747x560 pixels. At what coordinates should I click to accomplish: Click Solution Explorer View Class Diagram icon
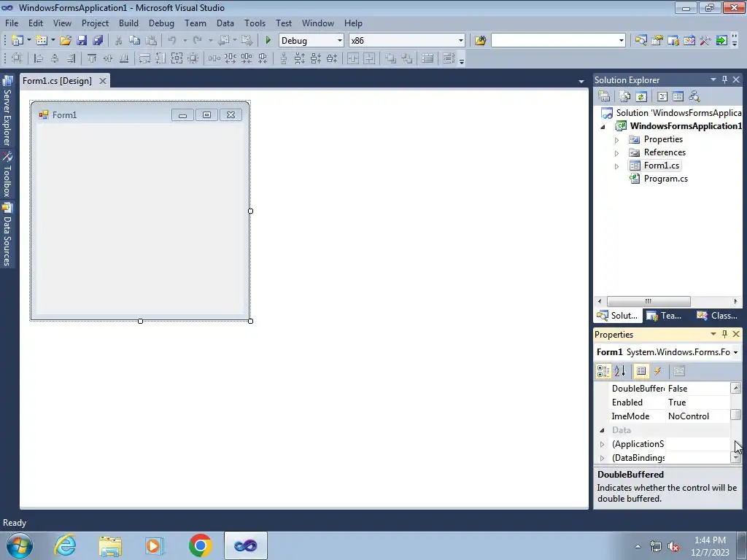click(x=694, y=97)
